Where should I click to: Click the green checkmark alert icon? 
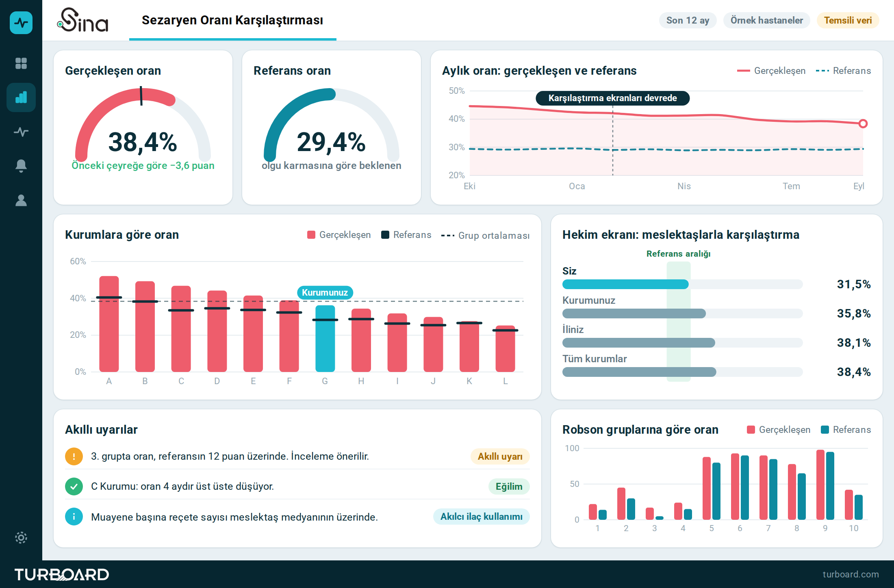(74, 486)
